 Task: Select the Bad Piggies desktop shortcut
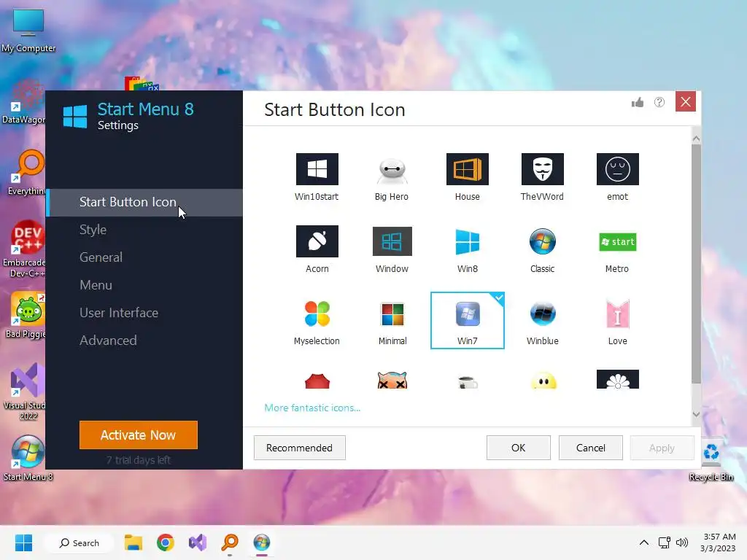pos(26,316)
